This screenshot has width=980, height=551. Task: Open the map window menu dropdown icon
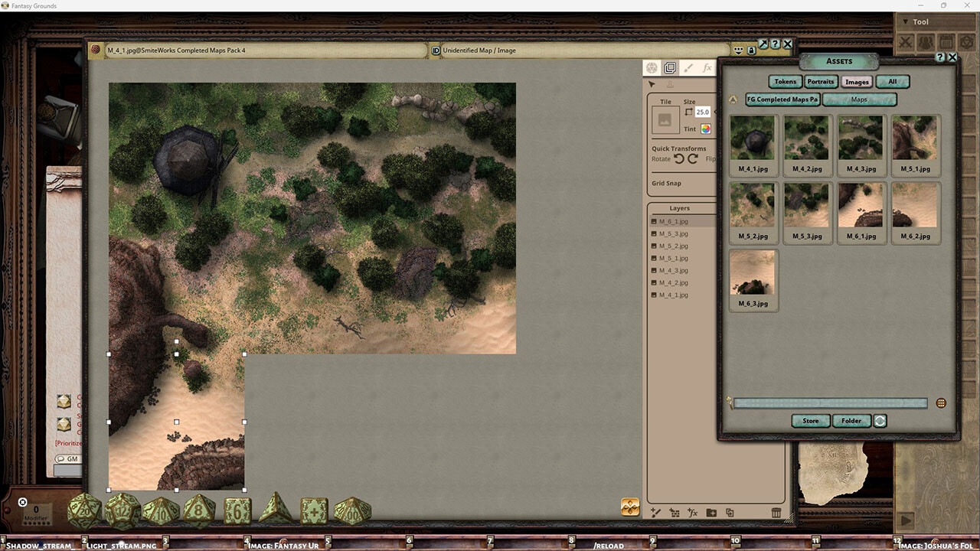click(x=738, y=51)
